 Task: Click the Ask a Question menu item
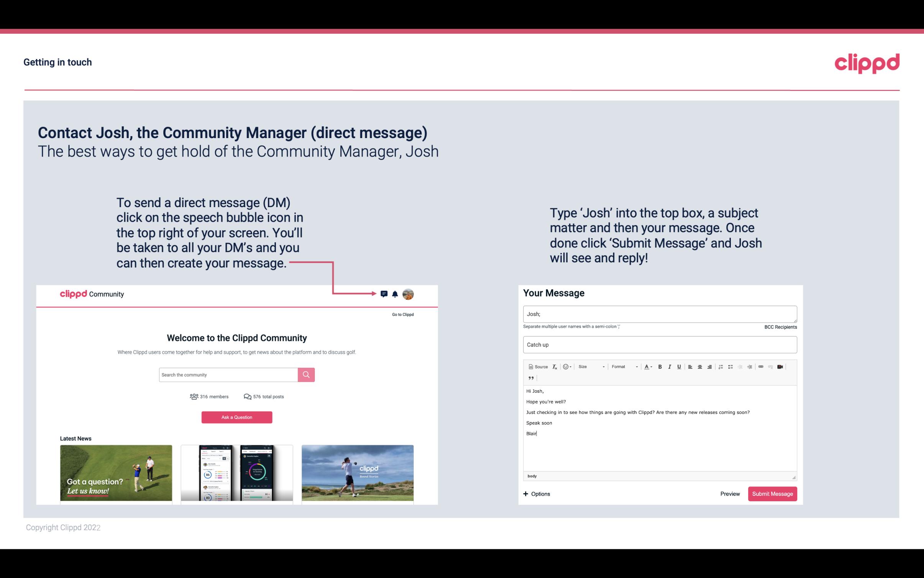click(x=237, y=417)
